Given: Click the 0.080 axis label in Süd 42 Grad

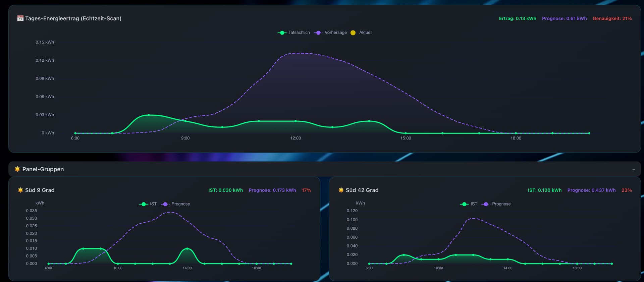Looking at the screenshot, I should 352,228.
